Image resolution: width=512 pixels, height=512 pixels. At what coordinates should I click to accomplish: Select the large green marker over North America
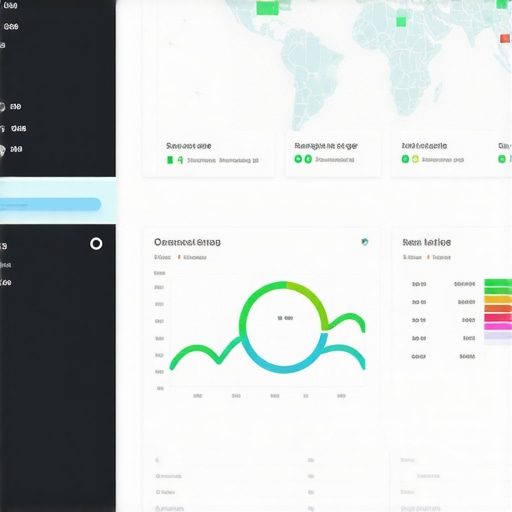[x=267, y=8]
